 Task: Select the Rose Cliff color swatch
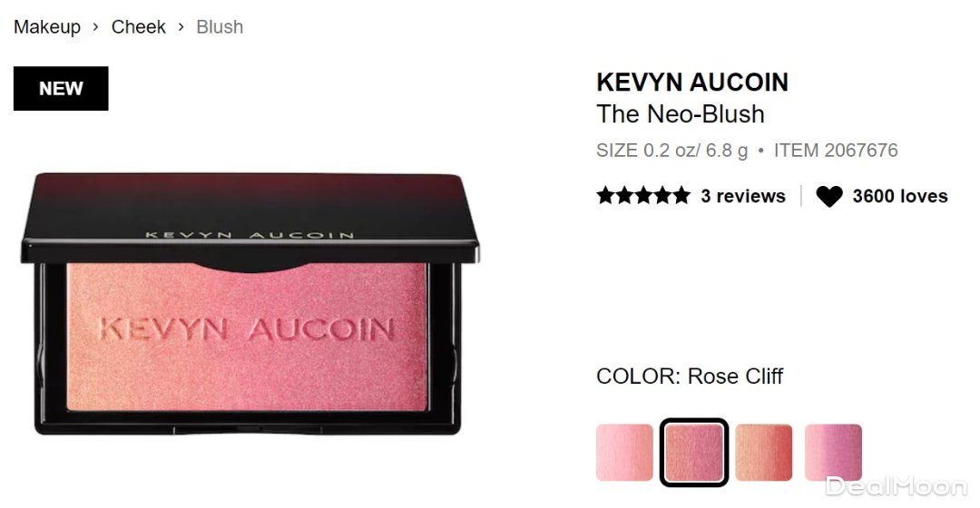pyautogui.click(x=694, y=453)
